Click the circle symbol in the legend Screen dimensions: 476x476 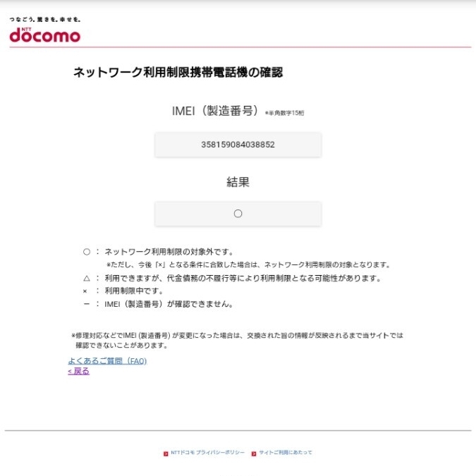tap(87, 252)
